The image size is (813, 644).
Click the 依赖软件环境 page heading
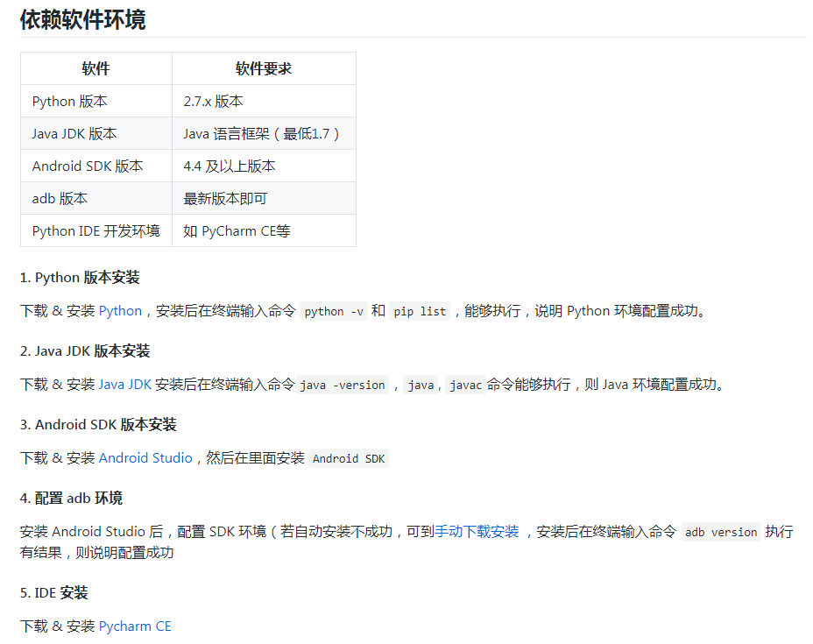pos(84,18)
